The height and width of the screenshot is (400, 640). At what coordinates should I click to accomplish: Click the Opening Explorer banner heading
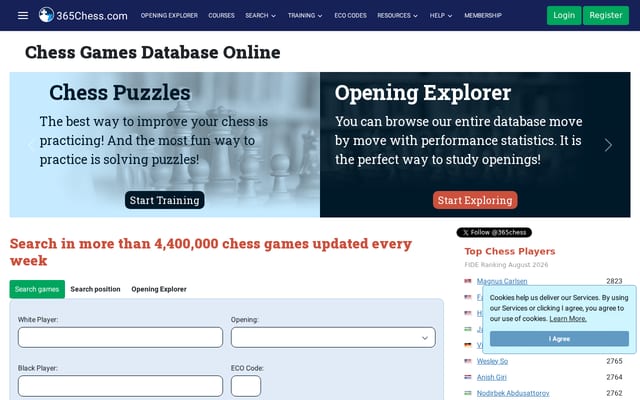click(x=423, y=93)
